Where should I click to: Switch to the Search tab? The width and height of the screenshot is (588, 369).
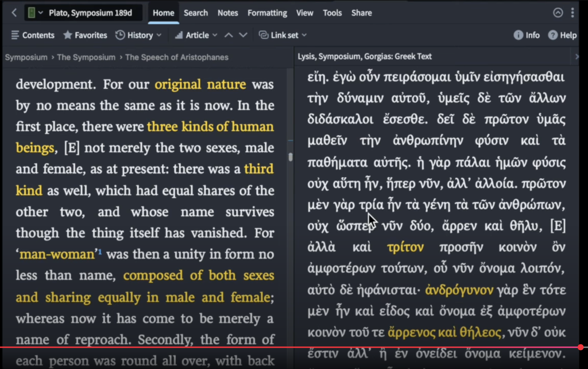click(x=196, y=13)
